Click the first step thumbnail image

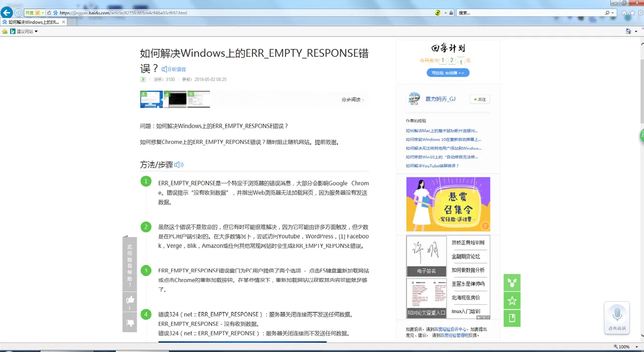[151, 100]
